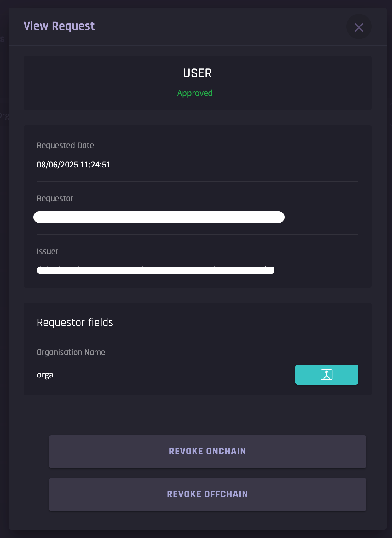Click the divider line above the Issuer label
The image size is (392, 538).
197,235
